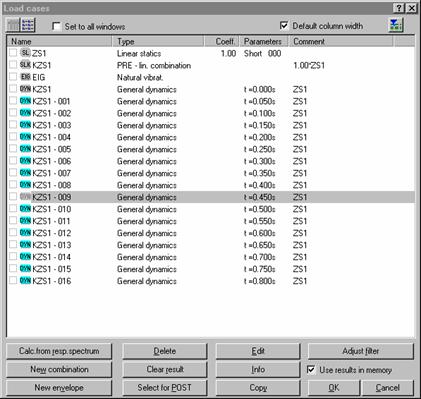This screenshot has height=399, width=421.
Task: Sort by the Name column header
Action: 60,41
